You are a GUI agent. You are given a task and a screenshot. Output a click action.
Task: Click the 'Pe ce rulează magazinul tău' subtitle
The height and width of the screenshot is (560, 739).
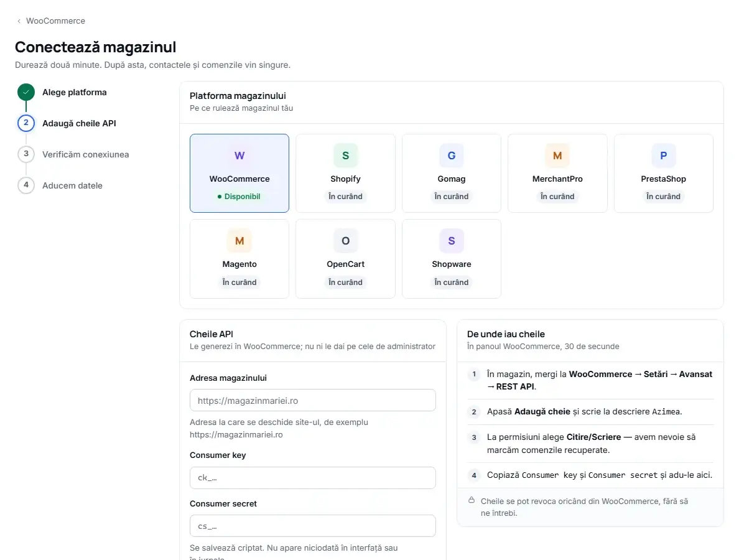[241, 108]
